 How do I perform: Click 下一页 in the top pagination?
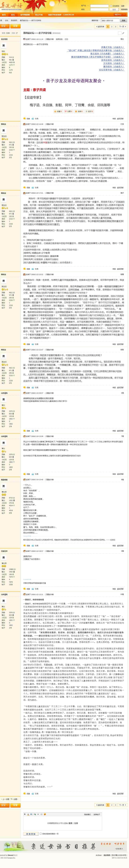click(x=122, y=26)
